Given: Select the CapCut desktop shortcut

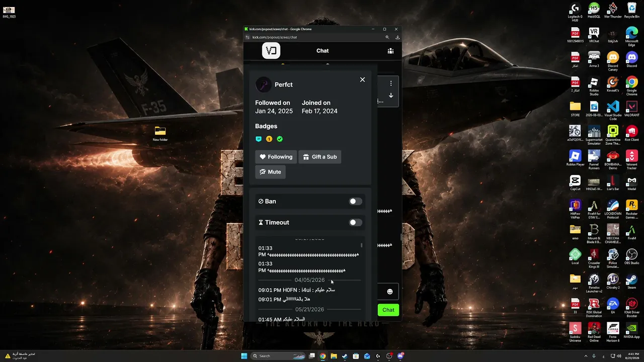Looking at the screenshot, I should click(575, 183).
